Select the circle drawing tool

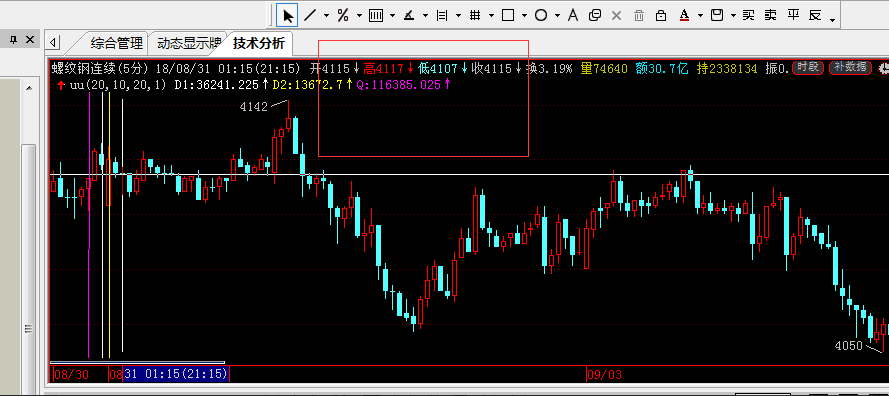pyautogui.click(x=541, y=15)
